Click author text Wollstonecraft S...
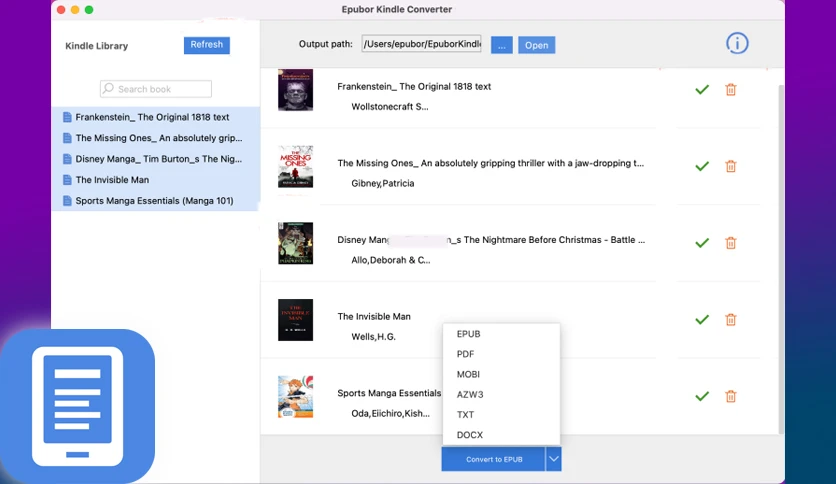The width and height of the screenshot is (836, 484). tap(389, 107)
